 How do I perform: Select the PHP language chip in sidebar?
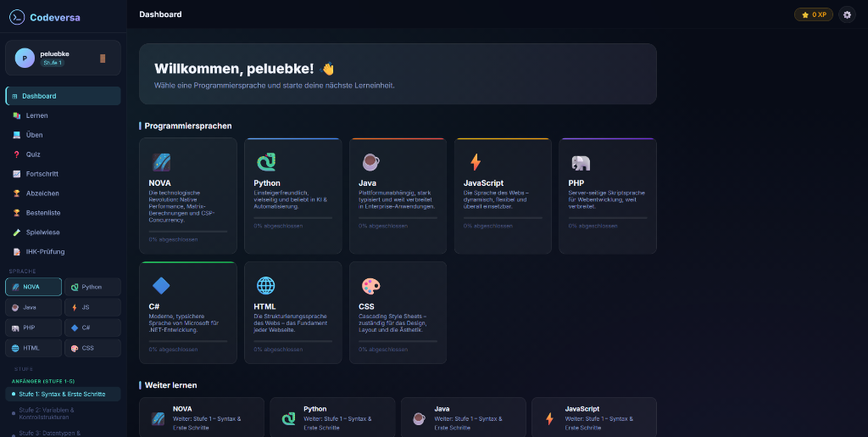34,328
